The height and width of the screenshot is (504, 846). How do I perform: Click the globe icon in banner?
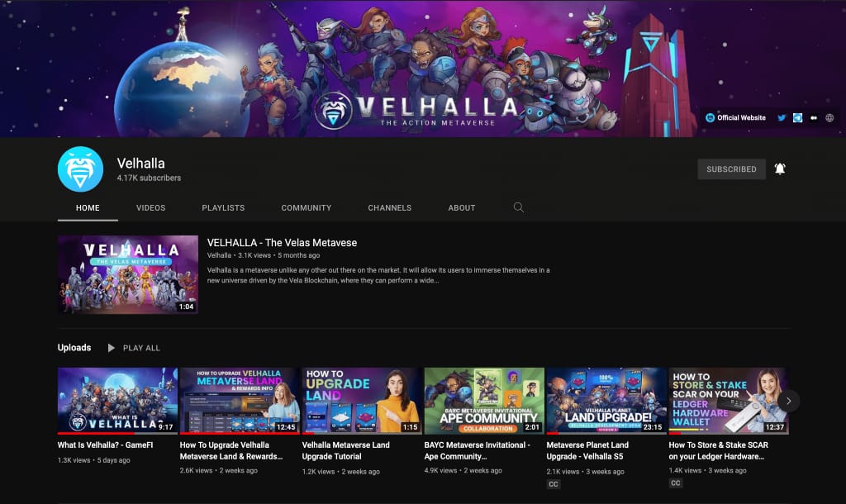[829, 117]
